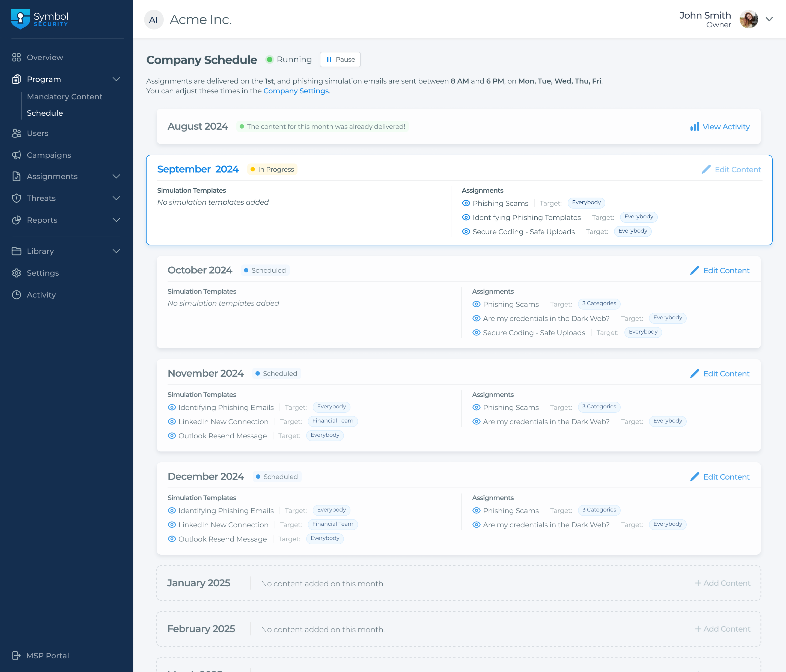Open the Company Settings link
This screenshot has height=672, width=786.
tap(296, 91)
